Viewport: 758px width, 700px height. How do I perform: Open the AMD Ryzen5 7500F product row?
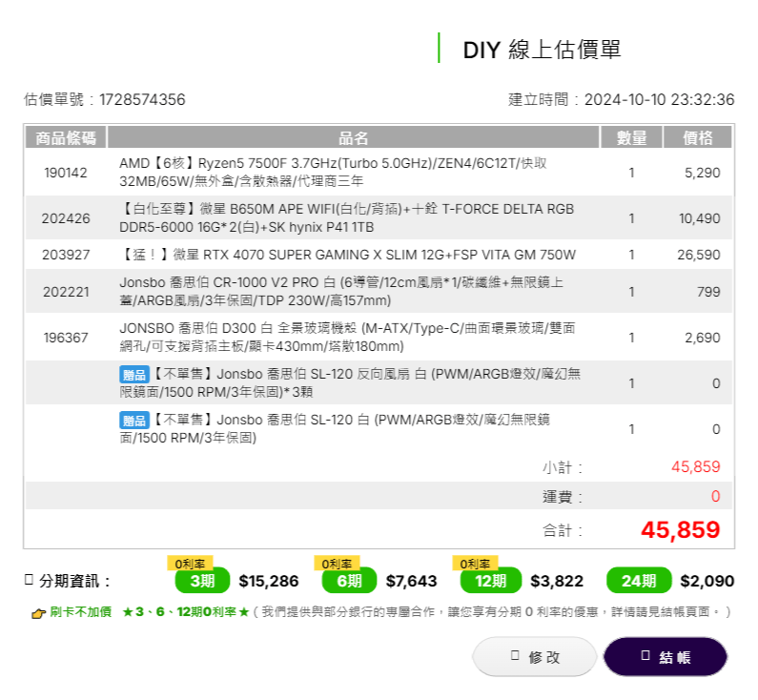tap(334, 173)
